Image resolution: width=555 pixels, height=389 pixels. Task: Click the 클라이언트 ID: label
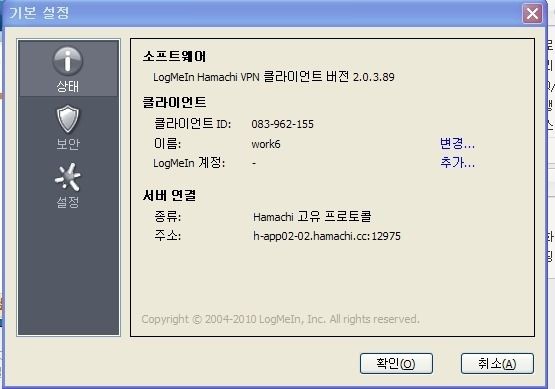(x=192, y=124)
